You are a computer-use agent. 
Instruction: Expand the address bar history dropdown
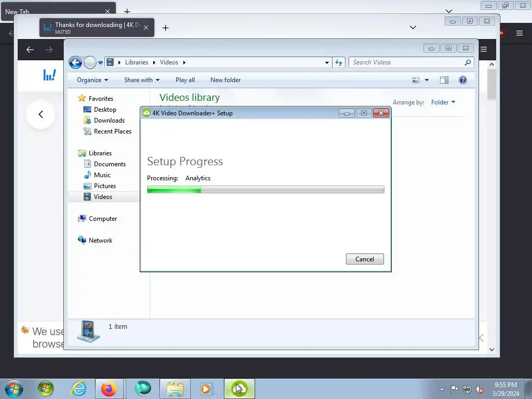tap(327, 62)
